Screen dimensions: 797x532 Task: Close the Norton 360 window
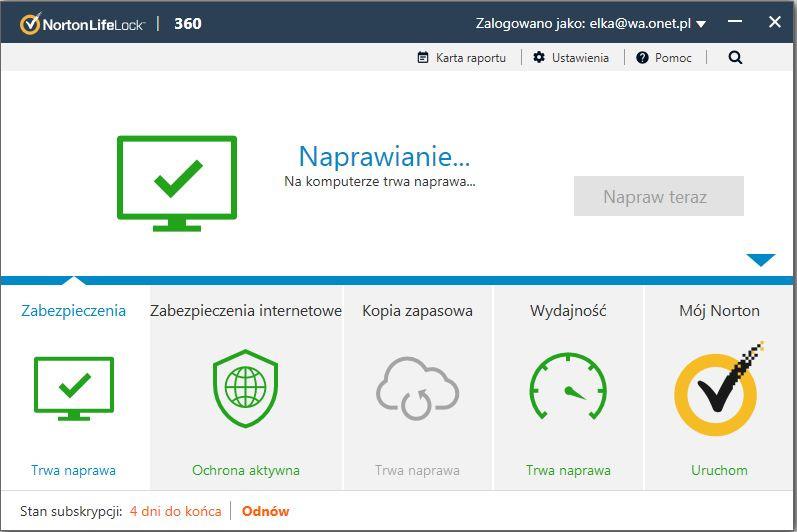(x=775, y=22)
